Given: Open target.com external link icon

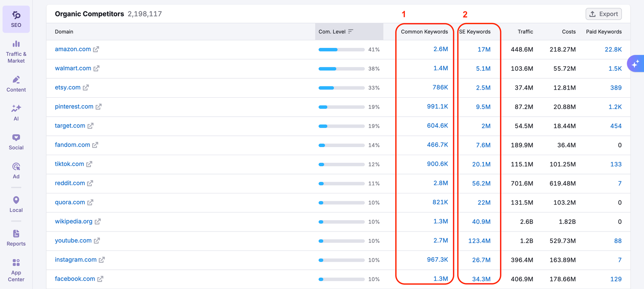Looking at the screenshot, I should pos(90,126).
